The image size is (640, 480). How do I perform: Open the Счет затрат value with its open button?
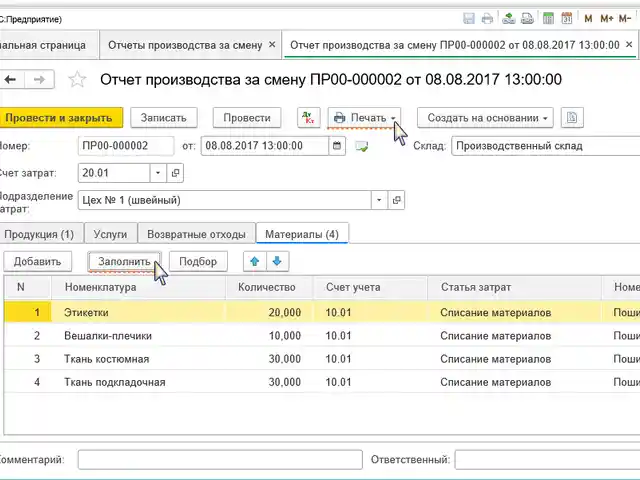(x=175, y=173)
